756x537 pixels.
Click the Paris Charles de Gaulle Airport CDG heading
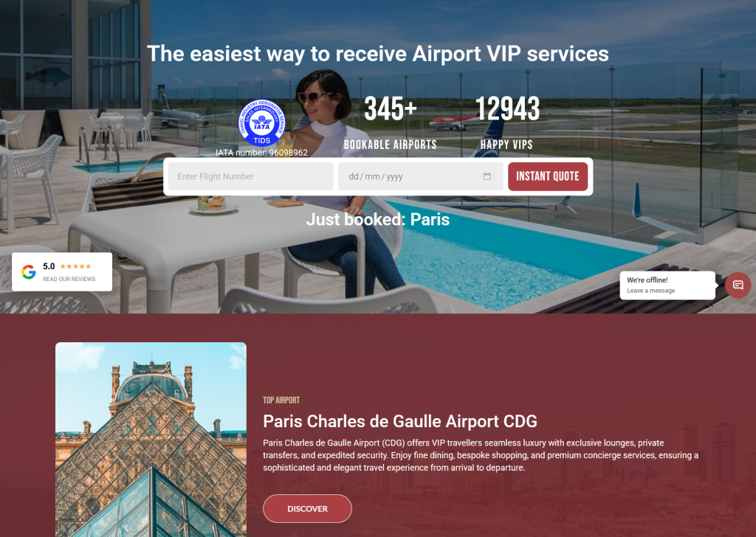399,421
